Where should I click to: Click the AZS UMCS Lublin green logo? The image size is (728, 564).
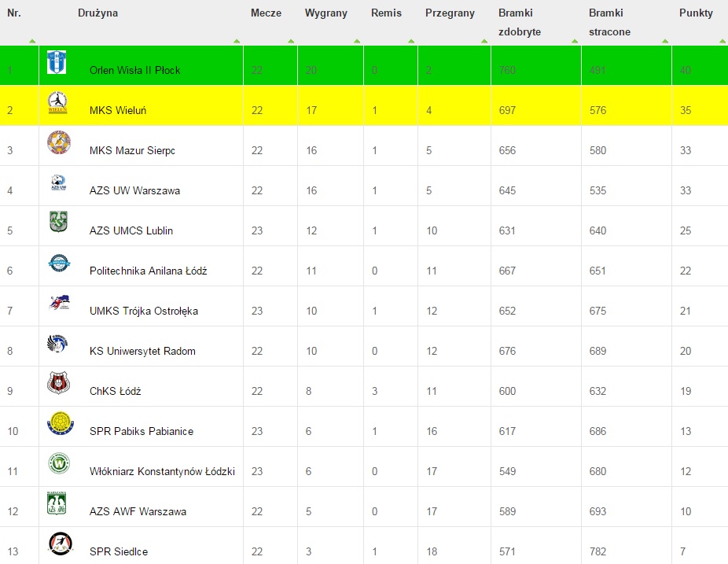58,222
